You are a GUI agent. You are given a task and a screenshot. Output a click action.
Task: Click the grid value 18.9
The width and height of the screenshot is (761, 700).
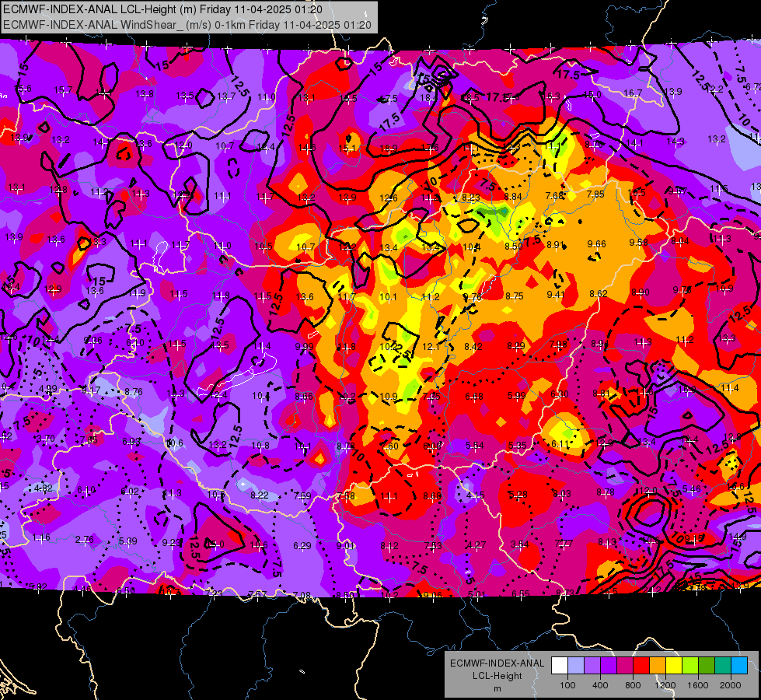pyautogui.click(x=388, y=148)
